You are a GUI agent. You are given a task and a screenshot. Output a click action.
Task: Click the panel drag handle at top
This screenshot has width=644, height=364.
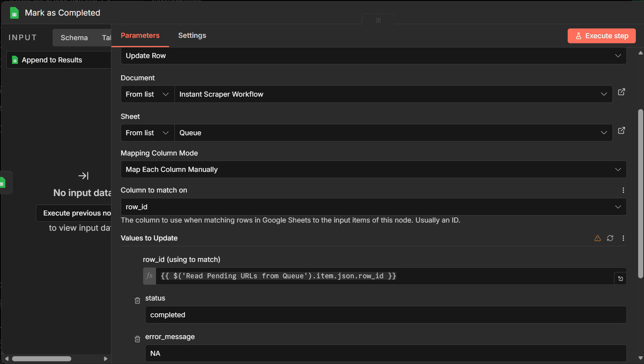(378, 20)
